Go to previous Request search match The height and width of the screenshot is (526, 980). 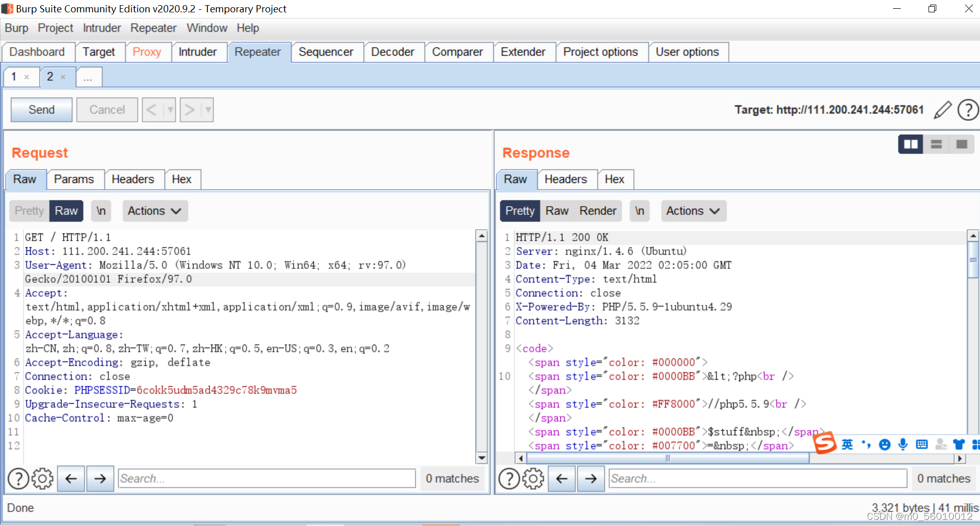pyautogui.click(x=71, y=479)
